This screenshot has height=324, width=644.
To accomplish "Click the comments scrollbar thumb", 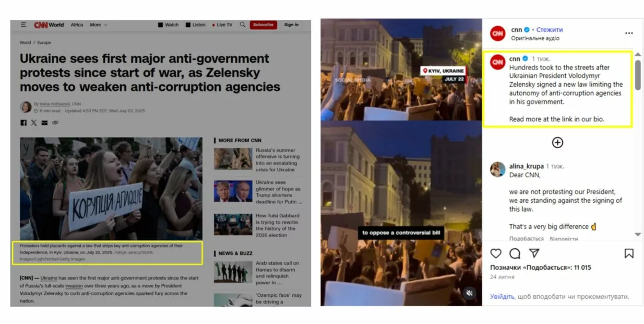I will pyautogui.click(x=637, y=74).
